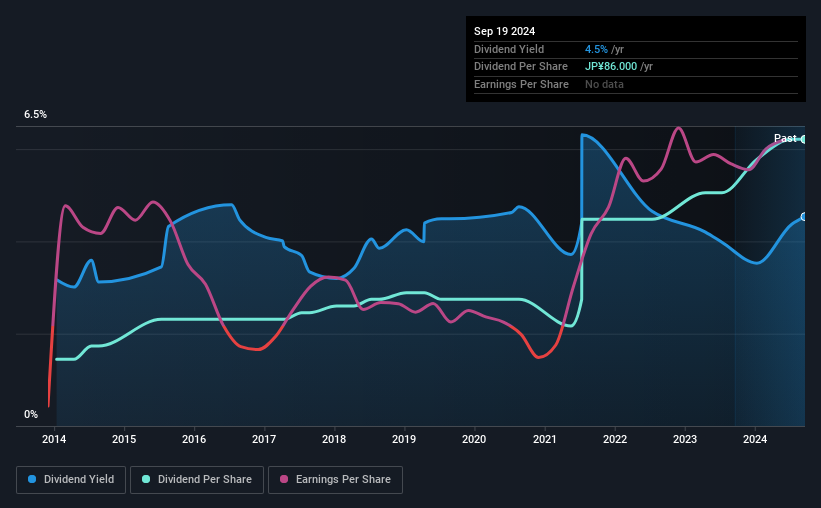The image size is (821, 508).
Task: Click the JP¥86.000 dividend value in tooltip
Action: 611,67
